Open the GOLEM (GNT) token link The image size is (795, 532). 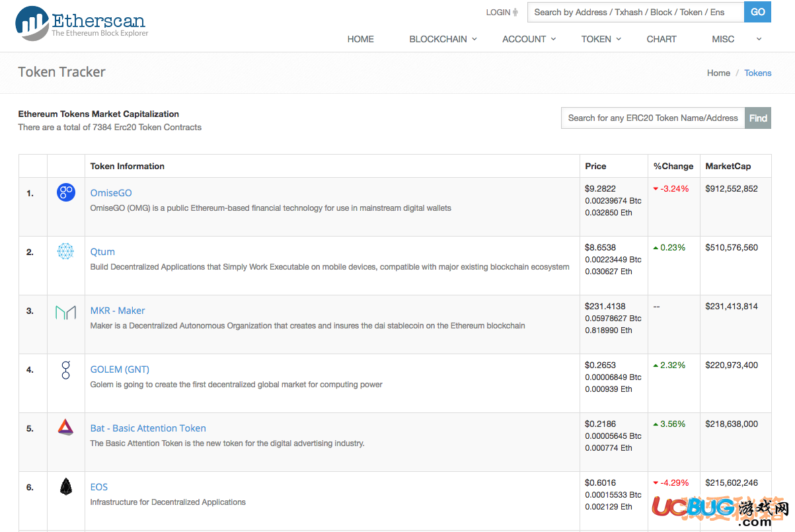120,369
